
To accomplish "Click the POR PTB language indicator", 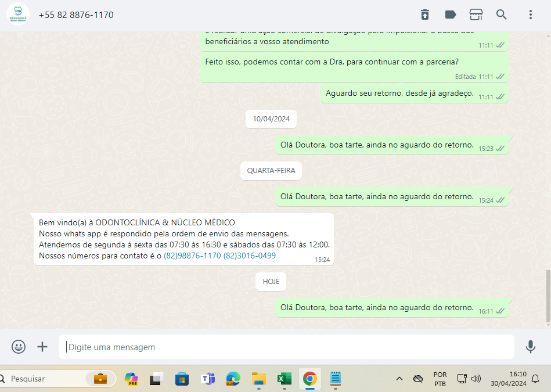I will pyautogui.click(x=440, y=379).
